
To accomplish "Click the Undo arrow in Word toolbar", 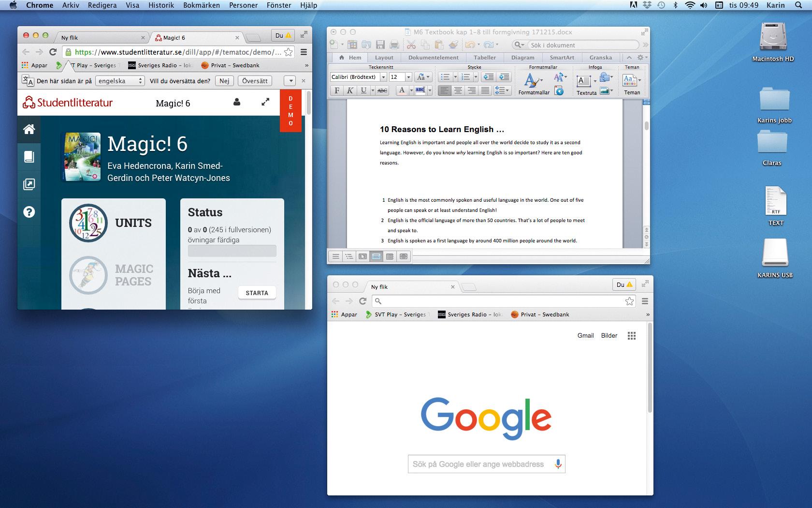I will (470, 45).
